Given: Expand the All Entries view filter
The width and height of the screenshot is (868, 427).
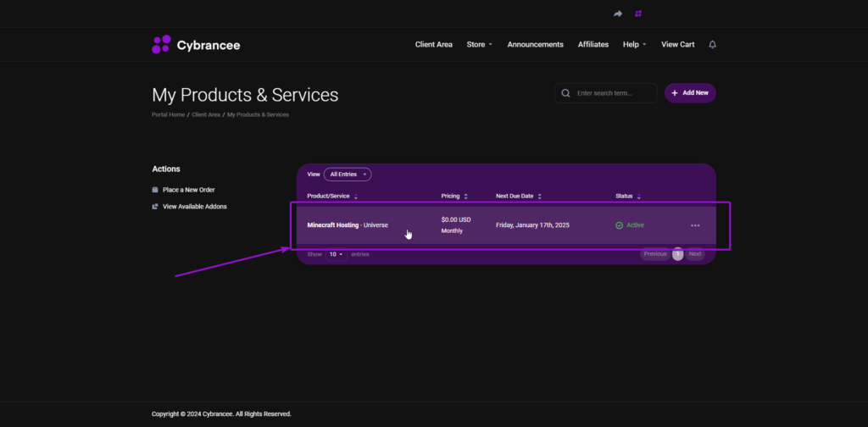Looking at the screenshot, I should [x=348, y=175].
